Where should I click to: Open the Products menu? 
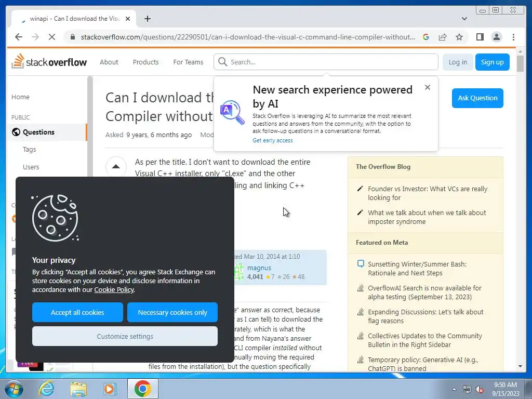(145, 62)
